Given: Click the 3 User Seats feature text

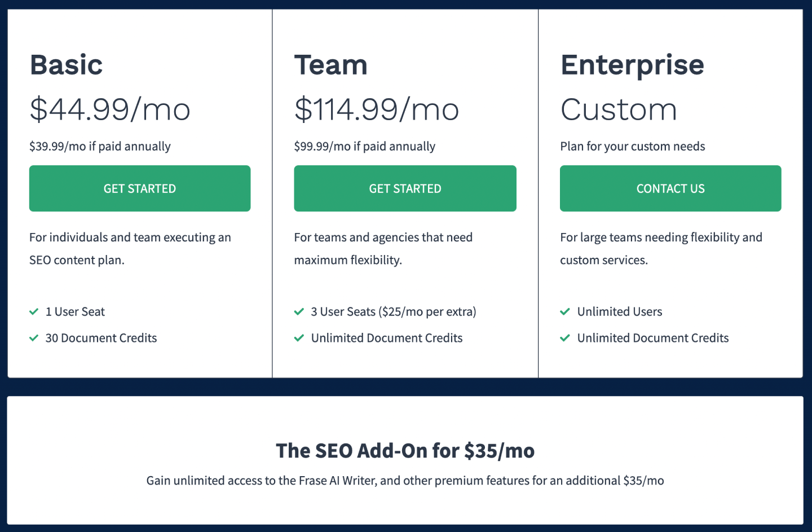Looking at the screenshot, I should tap(394, 311).
